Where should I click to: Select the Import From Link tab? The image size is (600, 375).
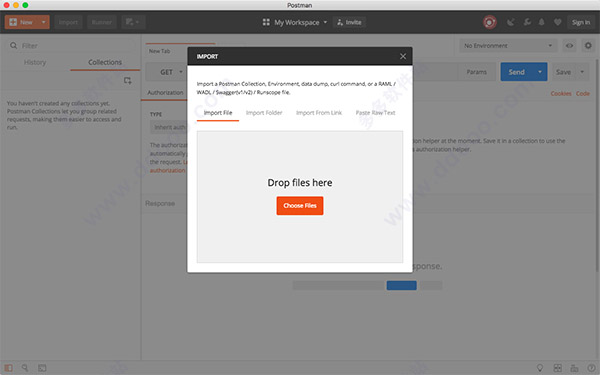[x=319, y=112]
